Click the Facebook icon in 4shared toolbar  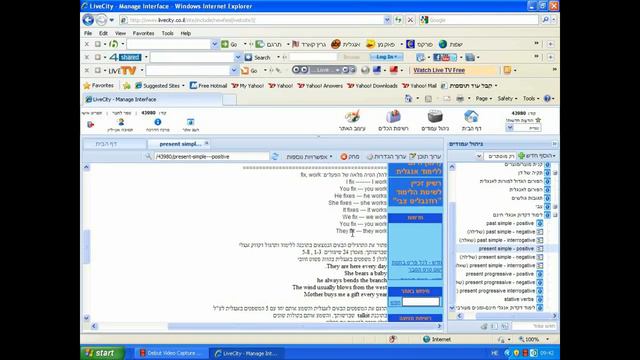click(x=437, y=58)
